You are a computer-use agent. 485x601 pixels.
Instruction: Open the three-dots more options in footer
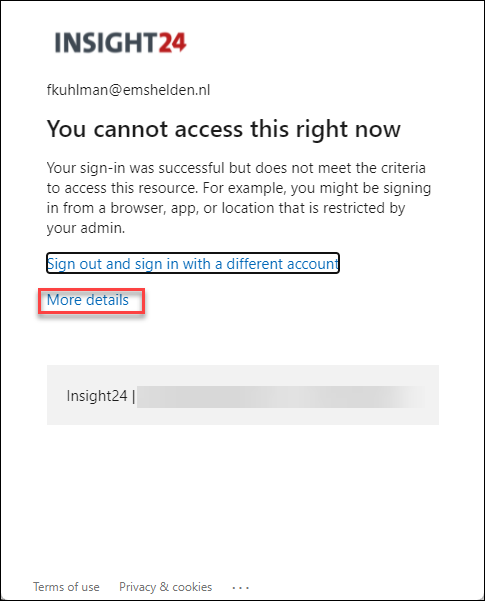click(x=240, y=587)
